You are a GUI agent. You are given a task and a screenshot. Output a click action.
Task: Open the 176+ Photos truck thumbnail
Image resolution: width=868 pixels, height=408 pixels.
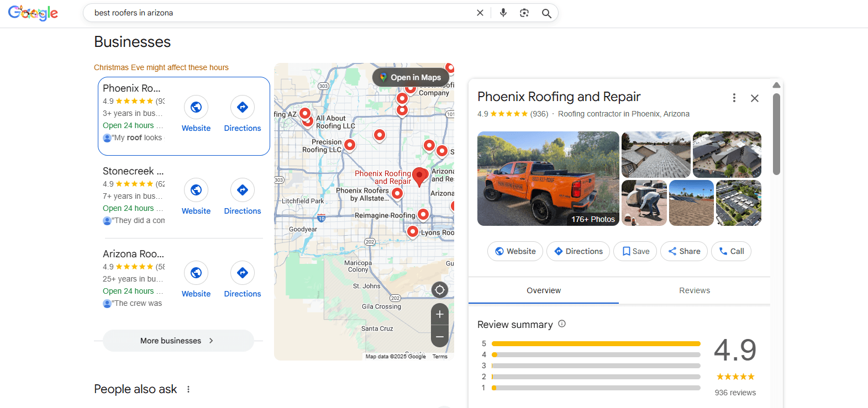[x=548, y=178]
